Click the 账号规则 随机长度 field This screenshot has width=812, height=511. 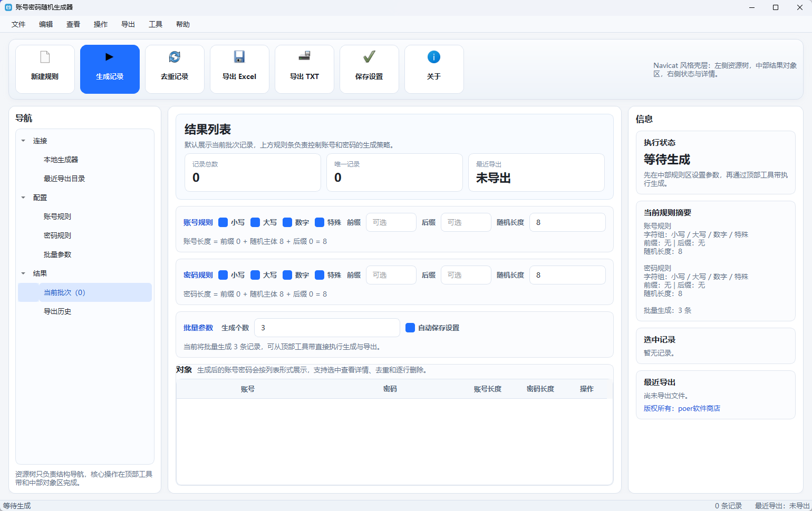click(x=567, y=222)
